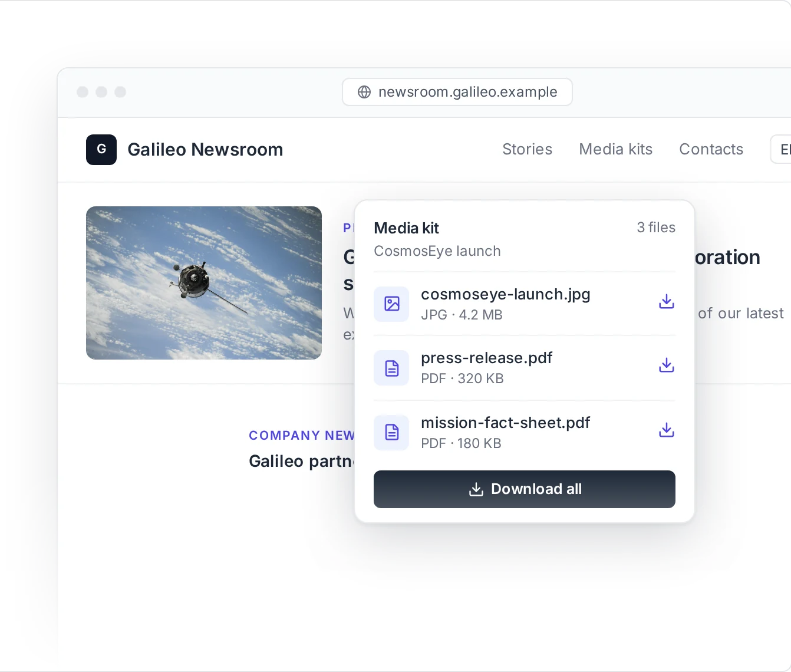Download the press-release.pdf file
The height and width of the screenshot is (672, 791).
667,365
